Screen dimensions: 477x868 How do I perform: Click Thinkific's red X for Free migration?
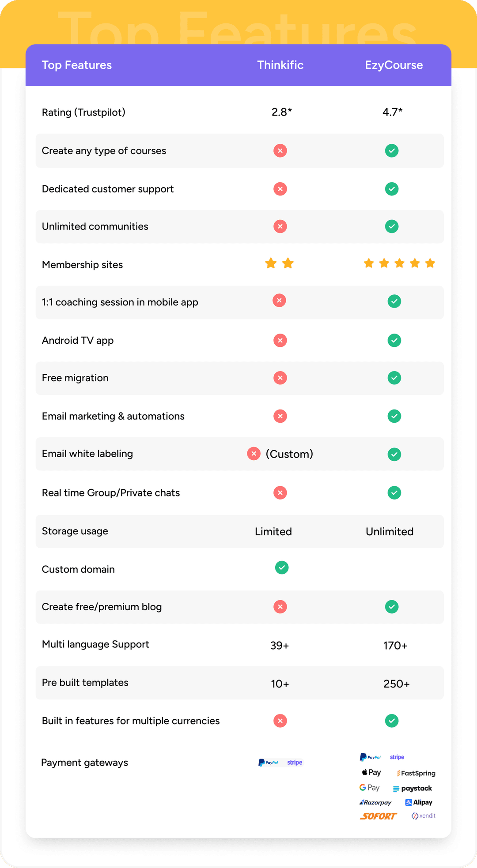point(280,378)
